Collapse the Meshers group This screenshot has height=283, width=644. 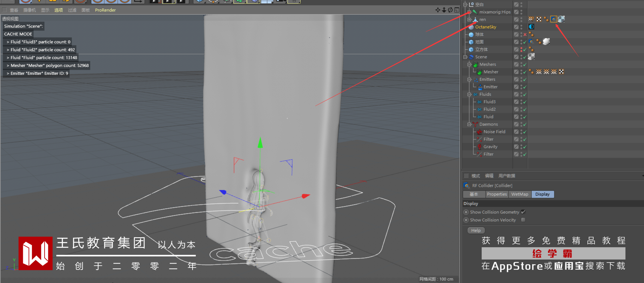click(470, 64)
